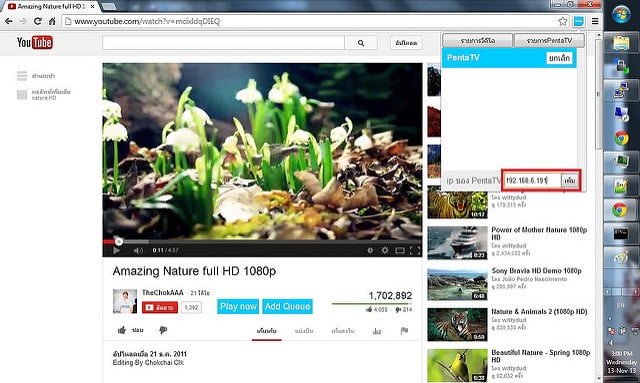Open Beautiful Nature - Spring 1080p HD video
This screenshot has width=640, height=383.
click(540, 356)
